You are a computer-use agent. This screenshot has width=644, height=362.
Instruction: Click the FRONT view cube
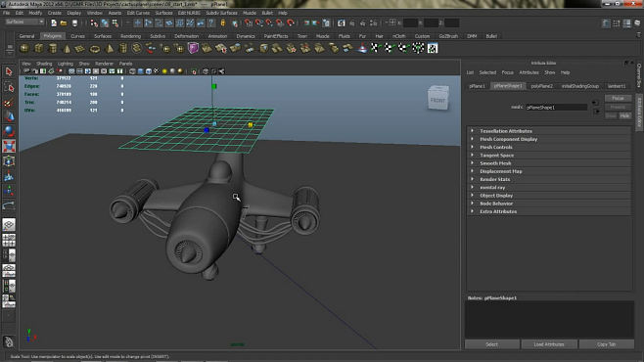tap(437, 98)
